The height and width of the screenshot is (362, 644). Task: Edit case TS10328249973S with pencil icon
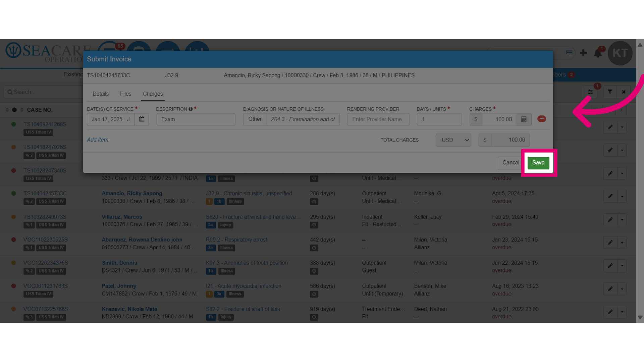610,220
